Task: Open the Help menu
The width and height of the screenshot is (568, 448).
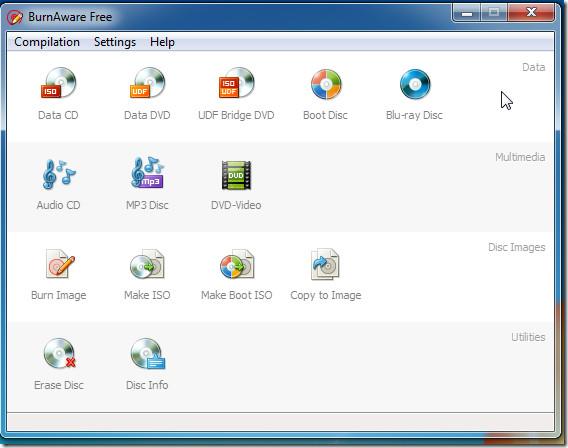Action: click(x=162, y=42)
